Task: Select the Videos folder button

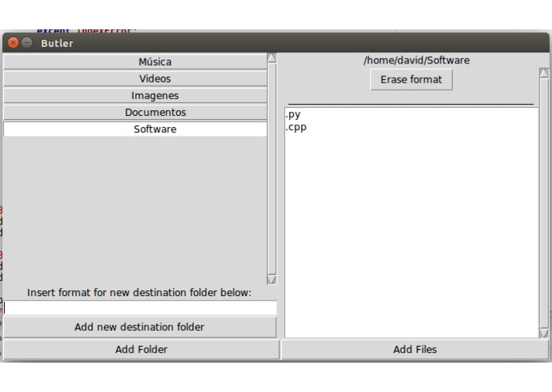Action: [x=135, y=79]
